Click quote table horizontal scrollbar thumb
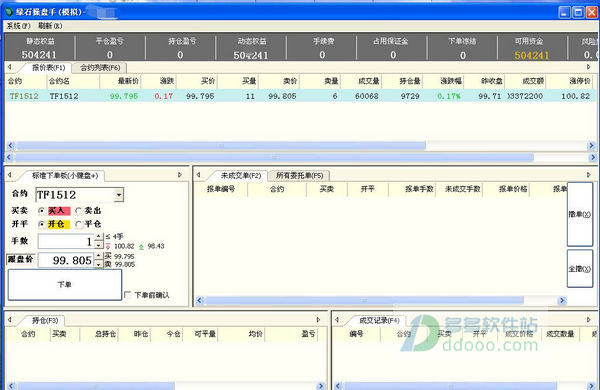This screenshot has height=390, width=600. coord(221,145)
